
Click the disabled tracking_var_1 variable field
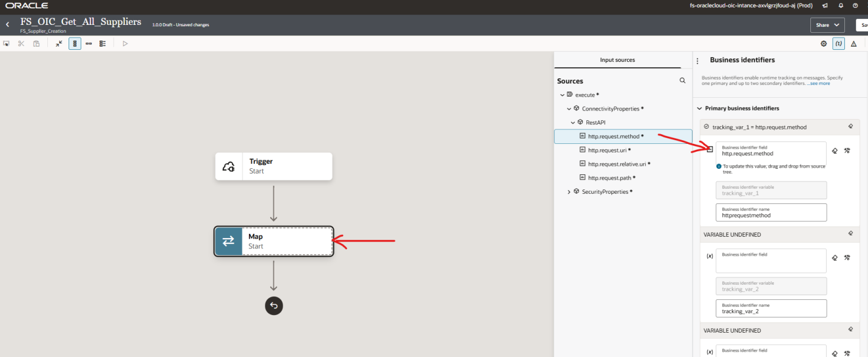[771, 190]
